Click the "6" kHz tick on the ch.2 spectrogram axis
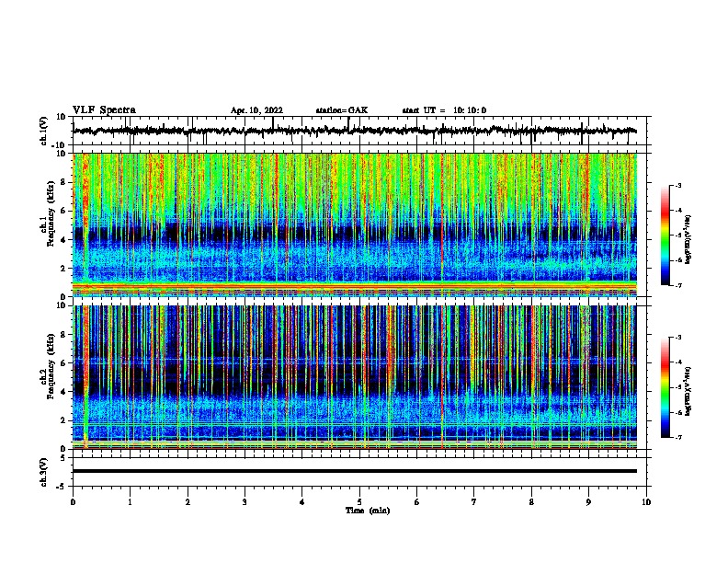 (x=63, y=362)
